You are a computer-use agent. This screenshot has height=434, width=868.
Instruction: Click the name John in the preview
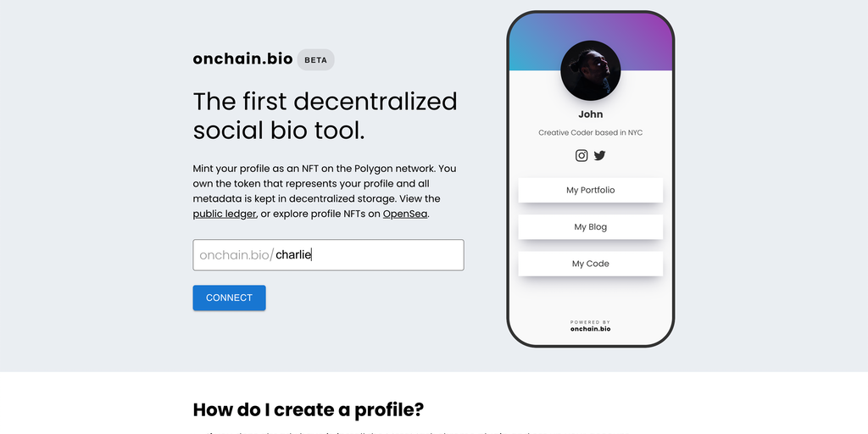tap(591, 114)
